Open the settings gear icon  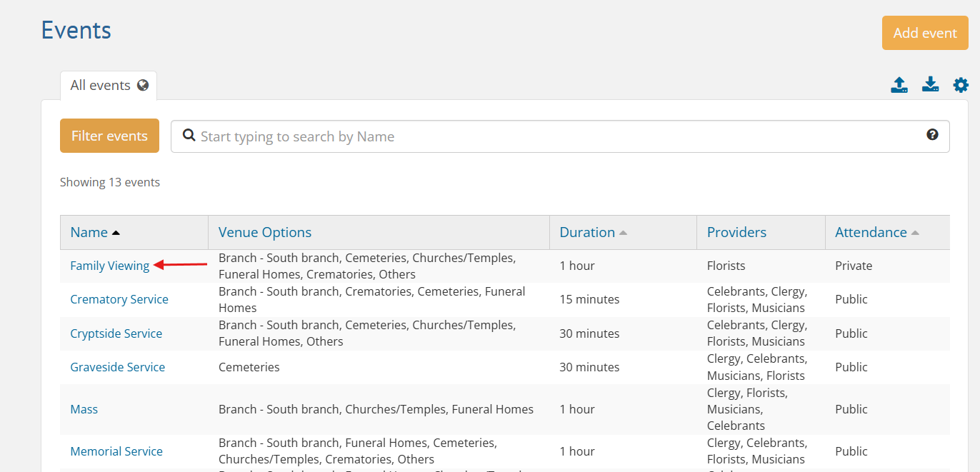click(961, 85)
